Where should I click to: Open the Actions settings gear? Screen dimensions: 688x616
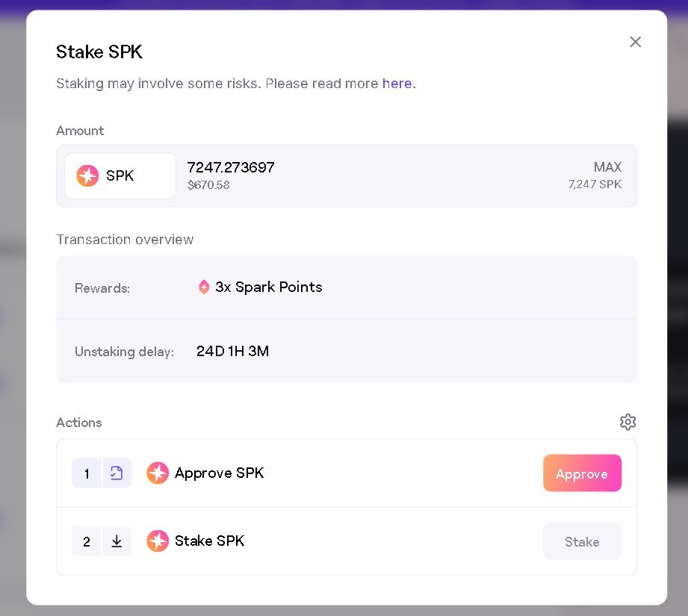627,422
